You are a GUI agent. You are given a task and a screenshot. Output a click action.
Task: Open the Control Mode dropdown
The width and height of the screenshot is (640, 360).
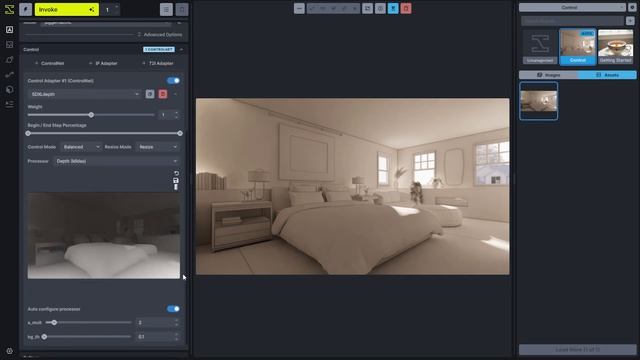pos(81,147)
